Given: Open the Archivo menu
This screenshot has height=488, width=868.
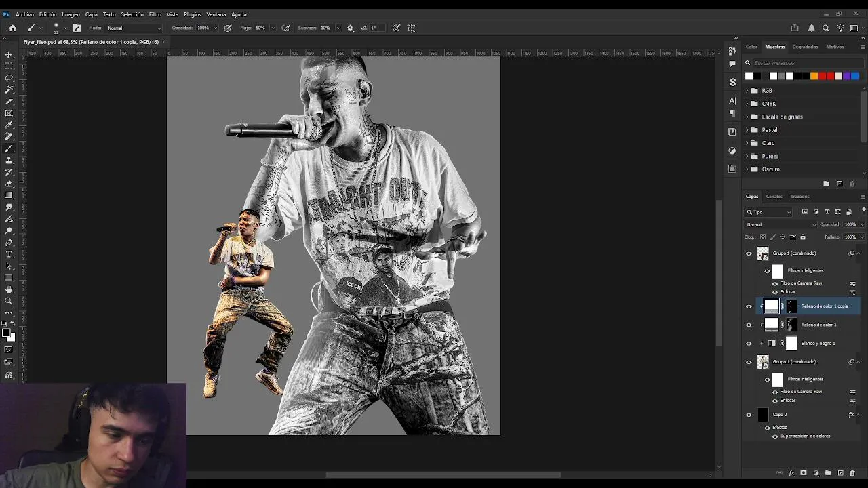Looking at the screenshot, I should [x=24, y=14].
